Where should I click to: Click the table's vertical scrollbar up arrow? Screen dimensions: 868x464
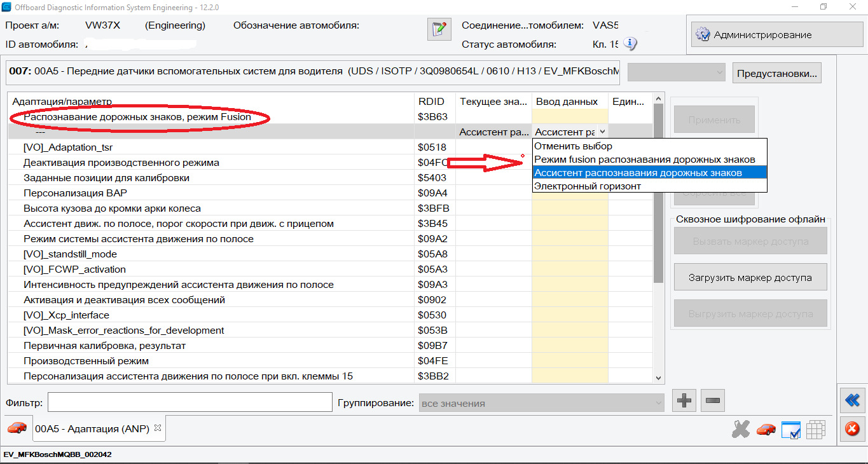pyautogui.click(x=658, y=99)
